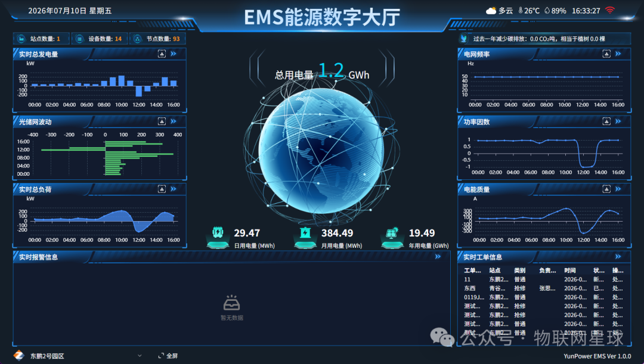The width and height of the screenshot is (644, 364).
Task: Expand the 电网频率 panel arrows
Action: coord(618,54)
